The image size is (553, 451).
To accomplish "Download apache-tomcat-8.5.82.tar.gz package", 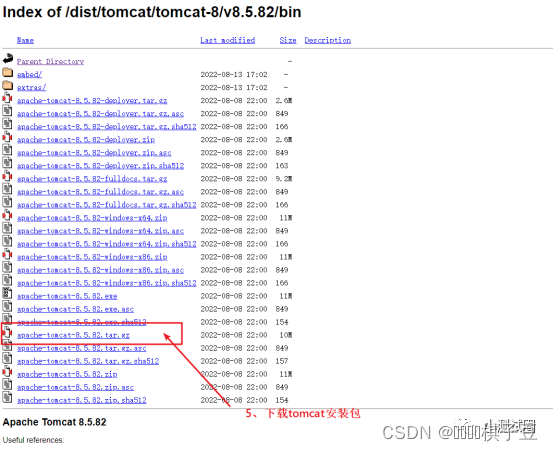I will coord(73,335).
